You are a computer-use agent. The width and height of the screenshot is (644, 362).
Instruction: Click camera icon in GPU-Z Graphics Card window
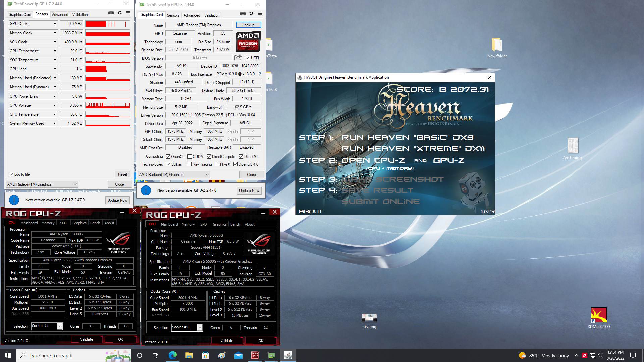[243, 14]
